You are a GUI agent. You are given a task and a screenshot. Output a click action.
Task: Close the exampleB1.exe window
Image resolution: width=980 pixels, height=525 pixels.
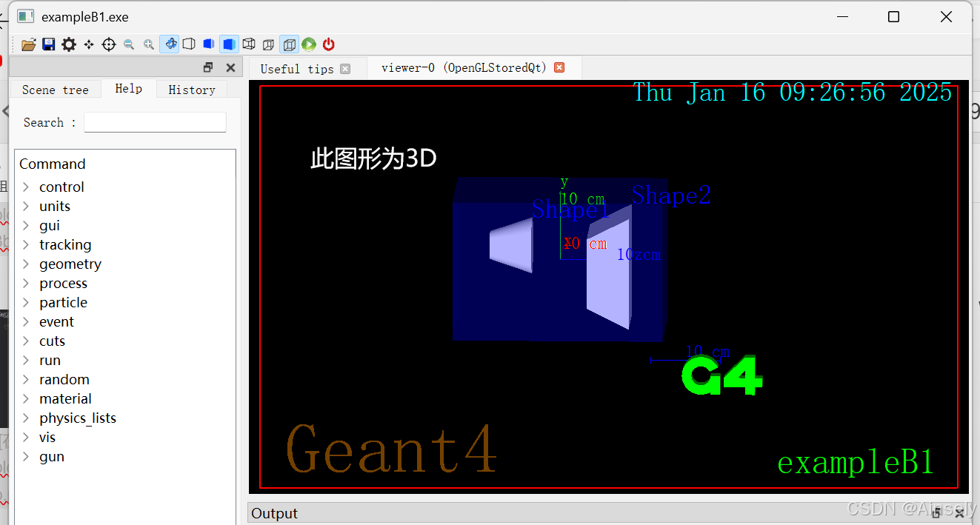(x=946, y=16)
